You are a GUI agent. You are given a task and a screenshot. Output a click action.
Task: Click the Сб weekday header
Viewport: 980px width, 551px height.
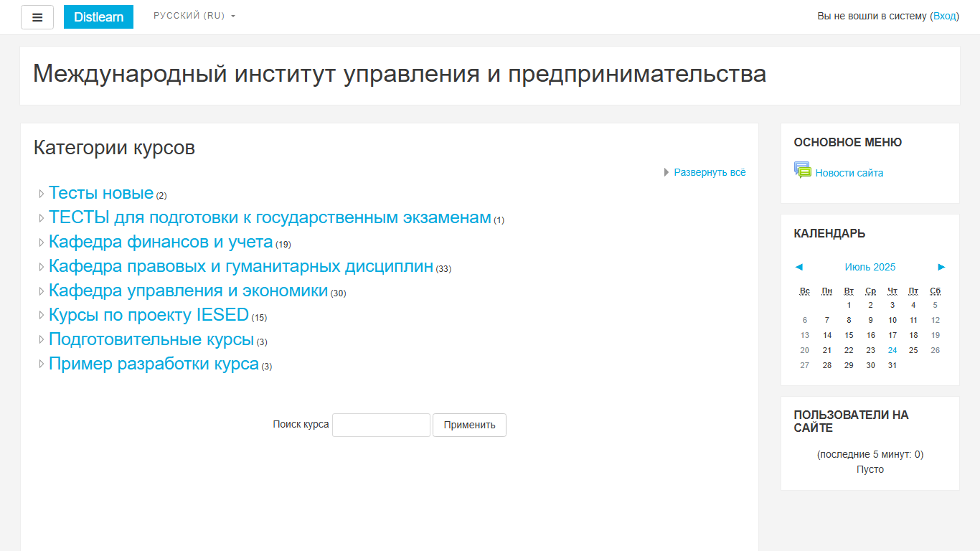pos(935,291)
